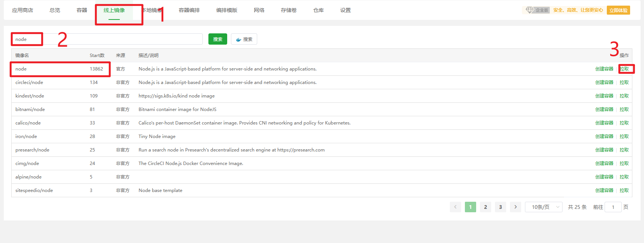Pull the official node image
The width and height of the screenshot is (644, 243).
(624, 69)
